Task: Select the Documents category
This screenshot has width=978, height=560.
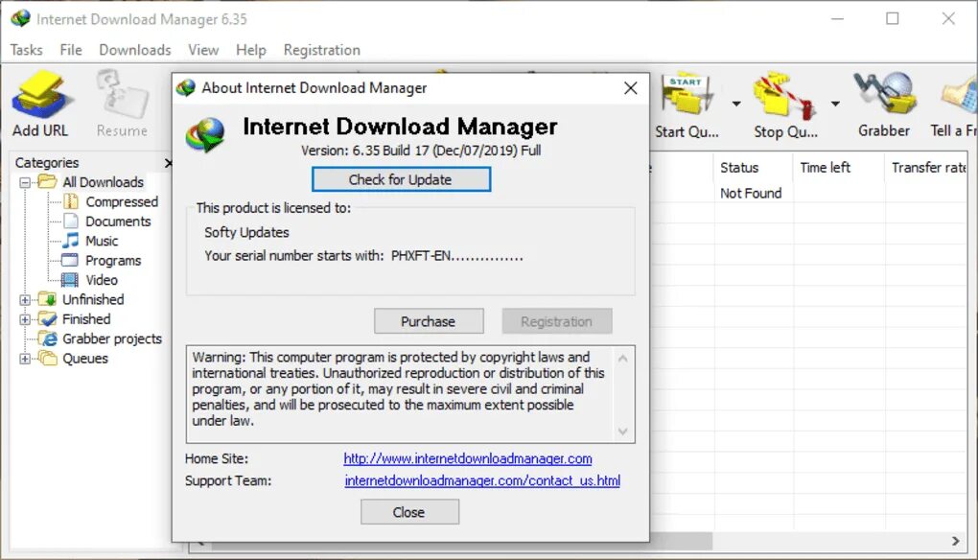Action: [x=118, y=222]
